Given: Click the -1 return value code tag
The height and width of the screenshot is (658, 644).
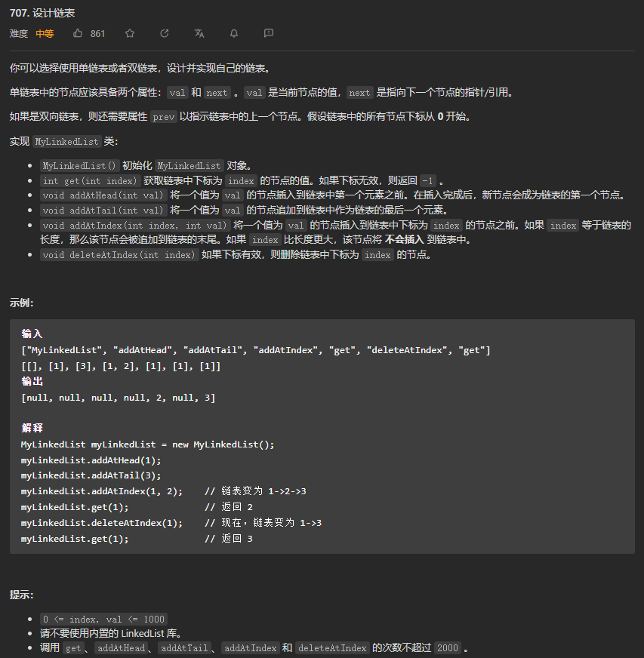Looking at the screenshot, I should point(428,181).
